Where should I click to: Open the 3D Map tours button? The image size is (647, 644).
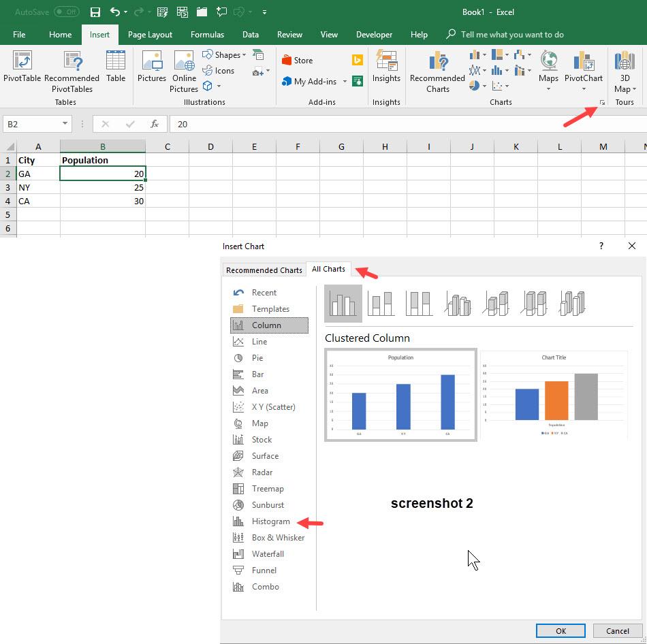point(625,71)
